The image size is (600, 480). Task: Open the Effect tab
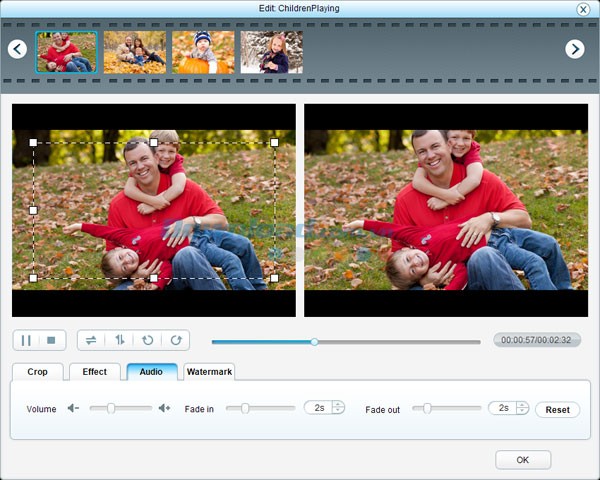pyautogui.click(x=94, y=372)
